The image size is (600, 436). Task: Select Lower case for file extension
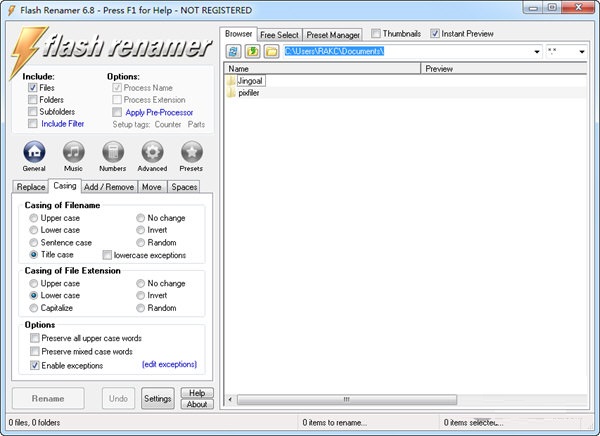tap(34, 295)
